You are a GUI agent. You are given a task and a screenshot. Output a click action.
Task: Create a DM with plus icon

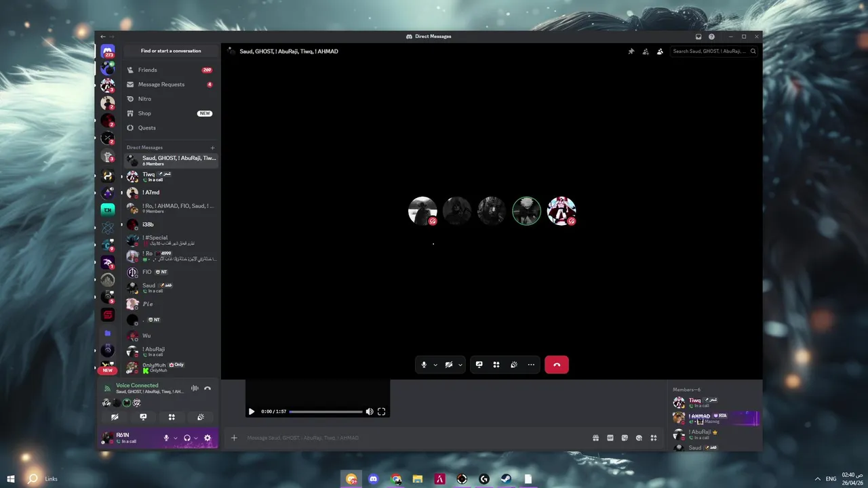point(212,148)
